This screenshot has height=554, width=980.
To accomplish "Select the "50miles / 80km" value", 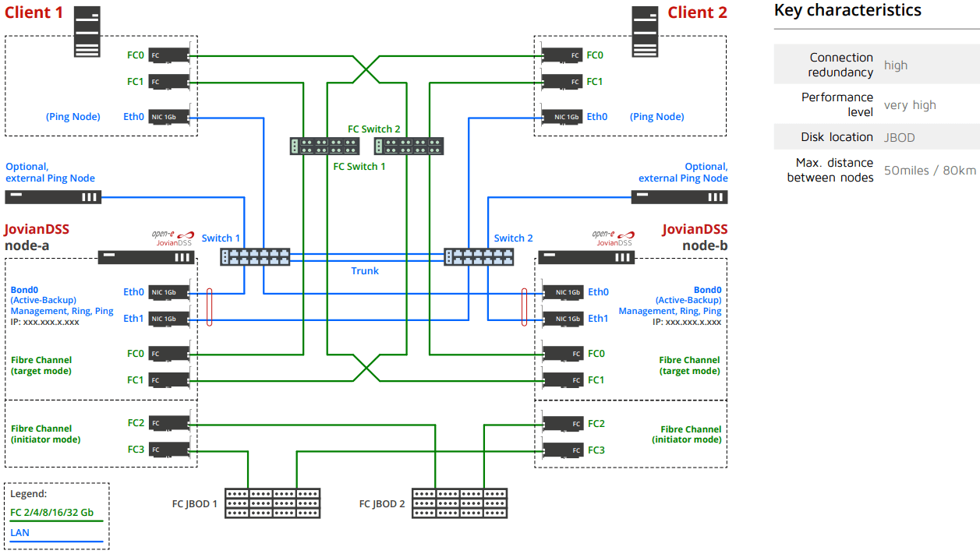I will coord(930,171).
